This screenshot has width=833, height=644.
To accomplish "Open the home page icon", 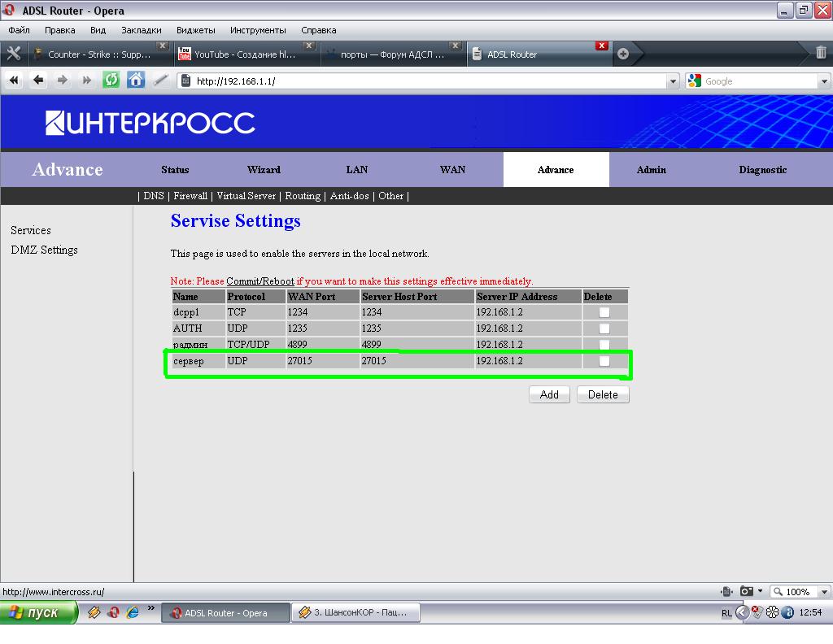I will point(136,80).
